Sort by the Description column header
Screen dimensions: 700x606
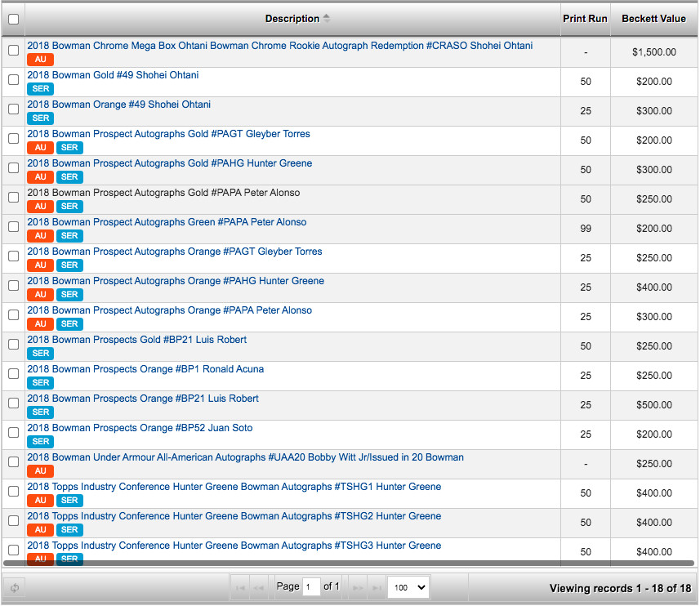[292, 19]
